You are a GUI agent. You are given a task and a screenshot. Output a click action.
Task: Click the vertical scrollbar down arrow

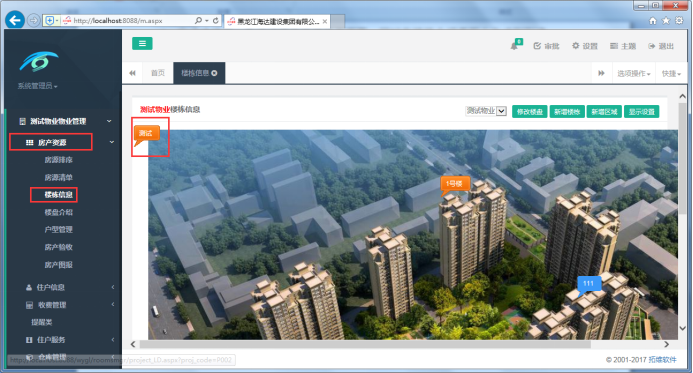(682, 328)
